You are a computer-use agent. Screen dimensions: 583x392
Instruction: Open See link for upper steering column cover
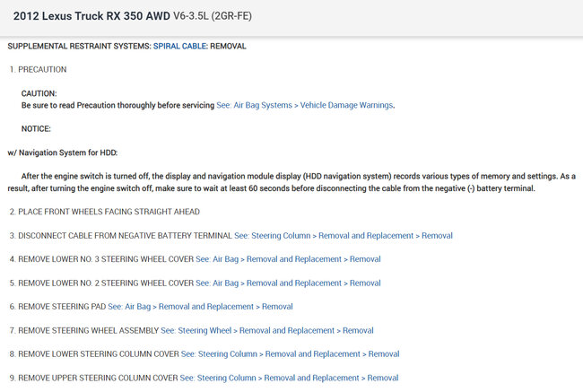pos(289,378)
